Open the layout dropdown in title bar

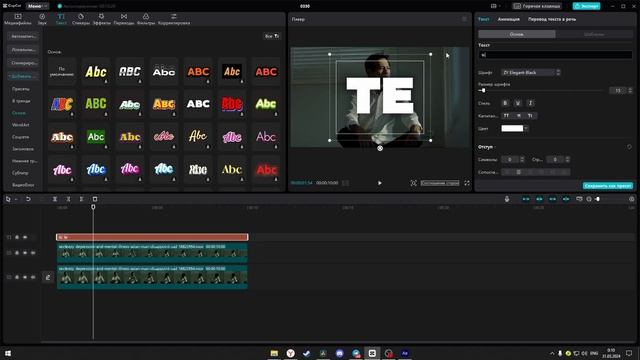click(x=496, y=6)
